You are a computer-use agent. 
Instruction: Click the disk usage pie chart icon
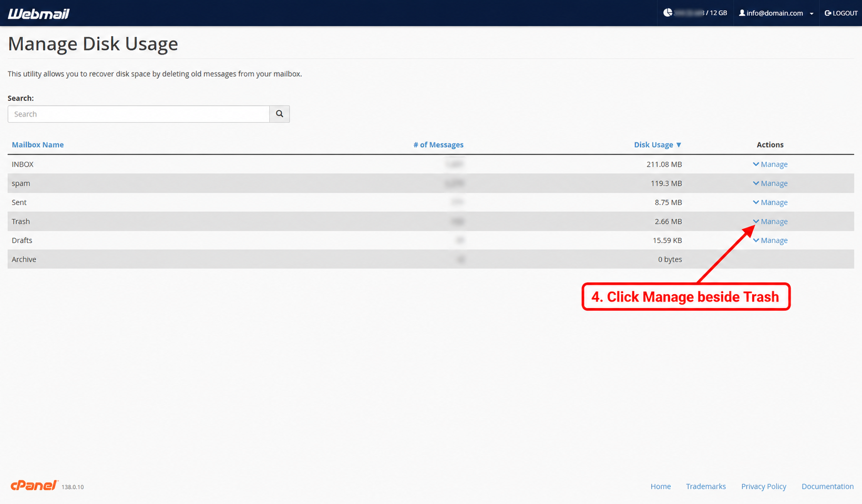coord(668,13)
